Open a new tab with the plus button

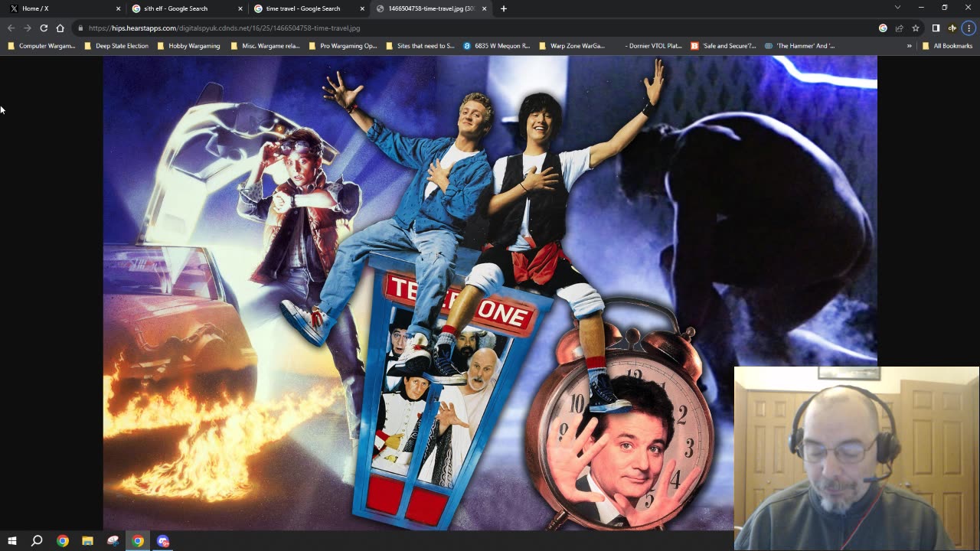[503, 8]
